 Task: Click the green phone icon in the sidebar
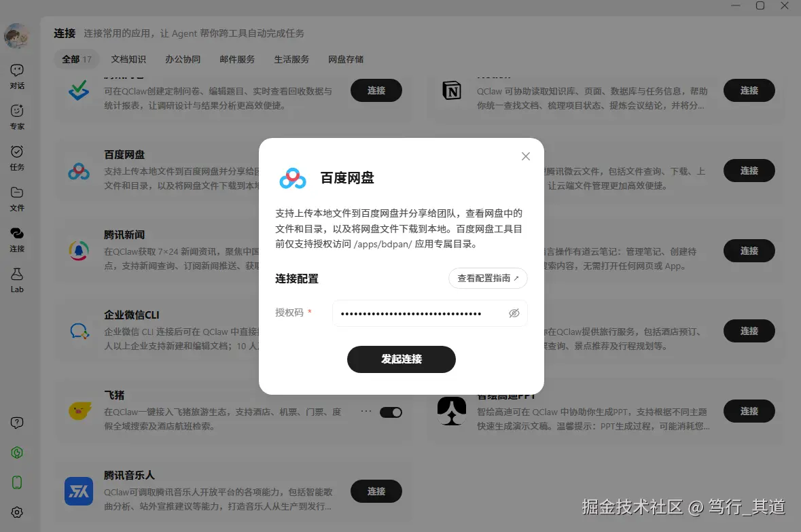coord(17,482)
